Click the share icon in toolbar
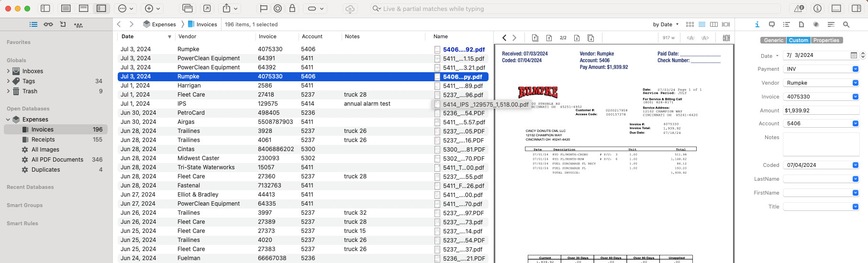Screen dimensions: 868x263 click(227, 9)
